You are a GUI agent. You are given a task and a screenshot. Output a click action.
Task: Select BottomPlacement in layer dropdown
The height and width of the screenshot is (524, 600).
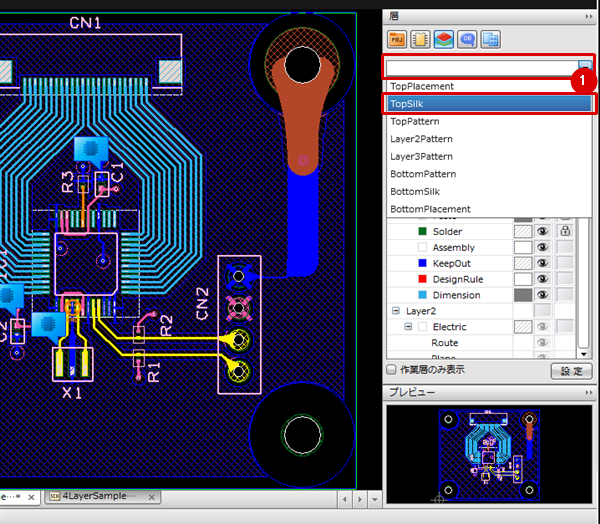(489, 209)
